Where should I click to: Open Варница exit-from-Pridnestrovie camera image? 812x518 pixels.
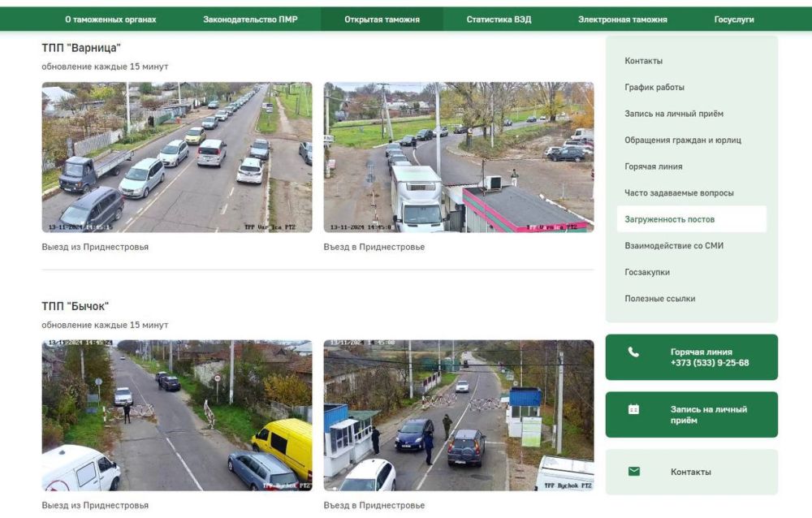(177, 157)
